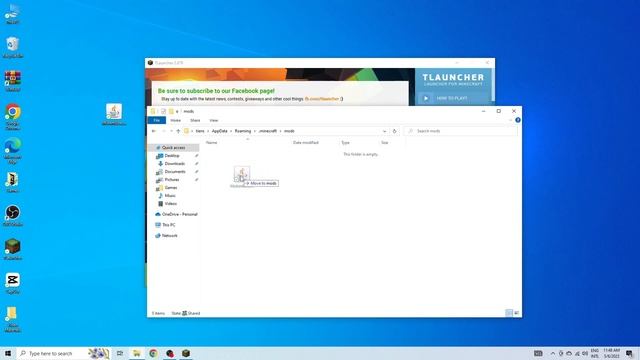Open the Home tab in Explorer ribbon
Screen dimensions: 640x360
click(x=176, y=120)
